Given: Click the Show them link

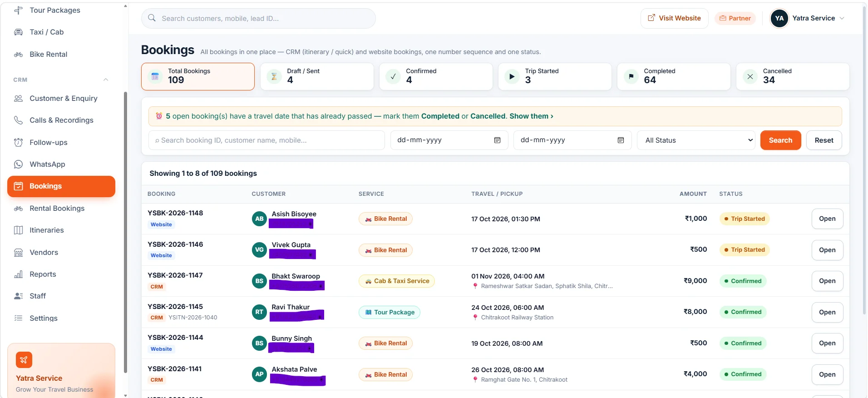Looking at the screenshot, I should [x=531, y=116].
